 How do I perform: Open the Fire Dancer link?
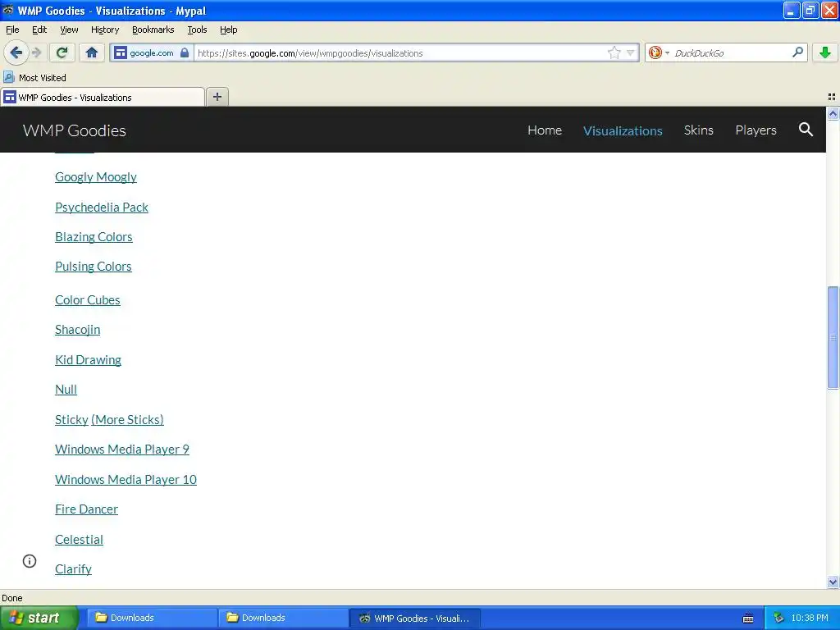[x=87, y=509]
